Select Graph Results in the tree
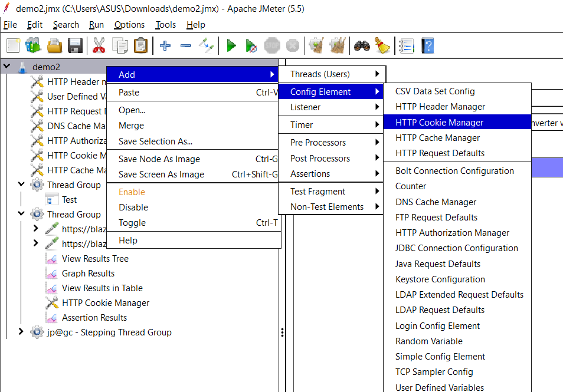 pyautogui.click(x=88, y=274)
